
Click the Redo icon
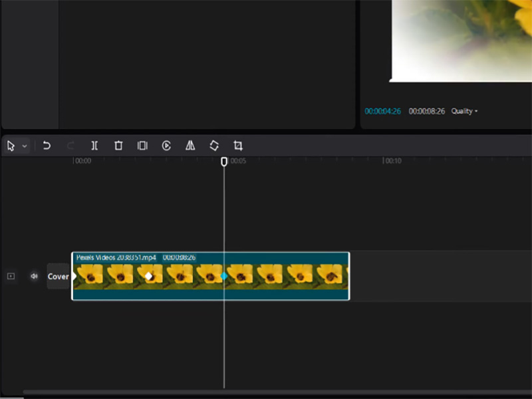click(x=70, y=146)
